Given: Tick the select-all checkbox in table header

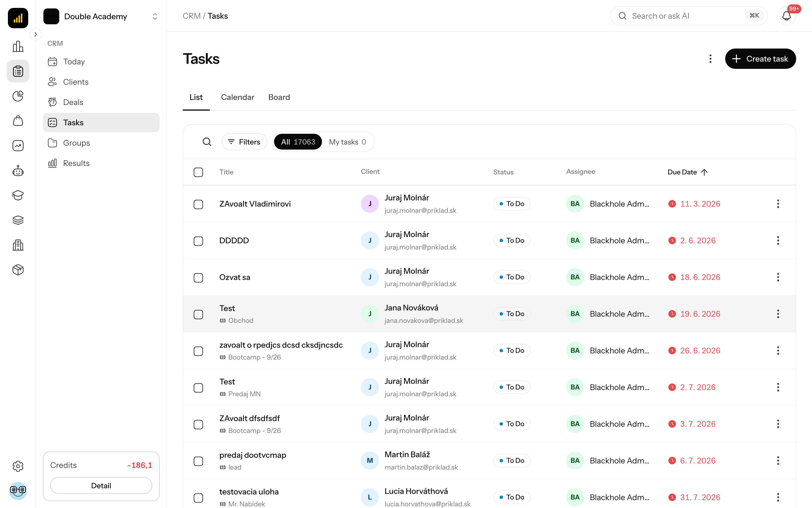Looking at the screenshot, I should coord(198,172).
